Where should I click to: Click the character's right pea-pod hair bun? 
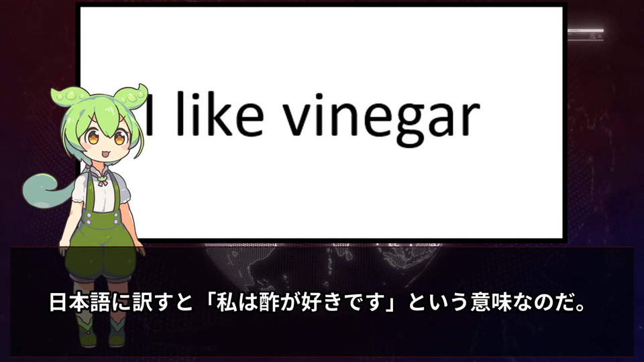(133, 94)
